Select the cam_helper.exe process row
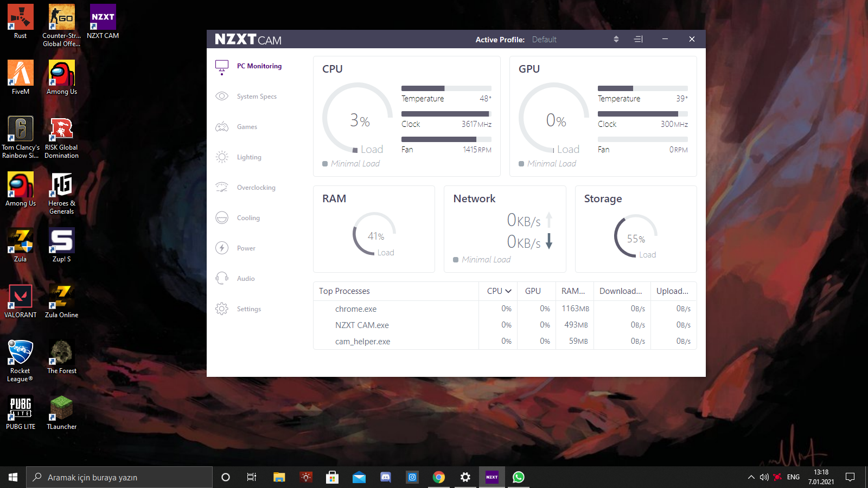The height and width of the screenshot is (488, 868). [x=505, y=342]
